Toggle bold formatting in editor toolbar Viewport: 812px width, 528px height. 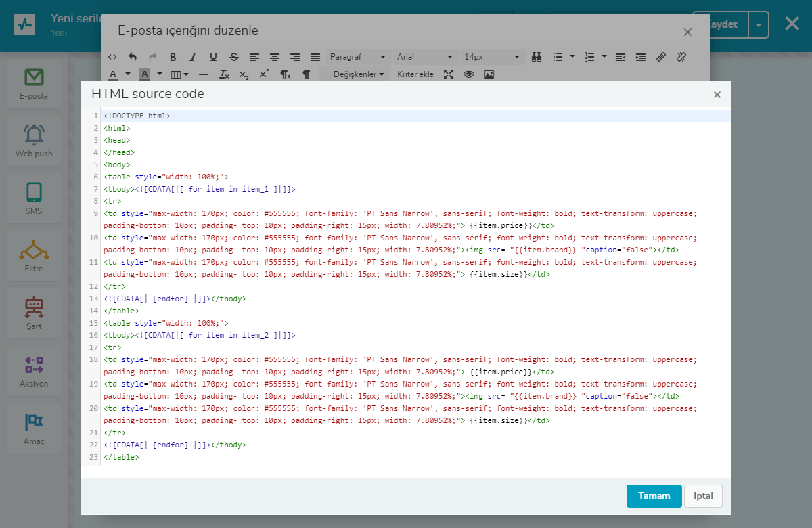[173, 57]
